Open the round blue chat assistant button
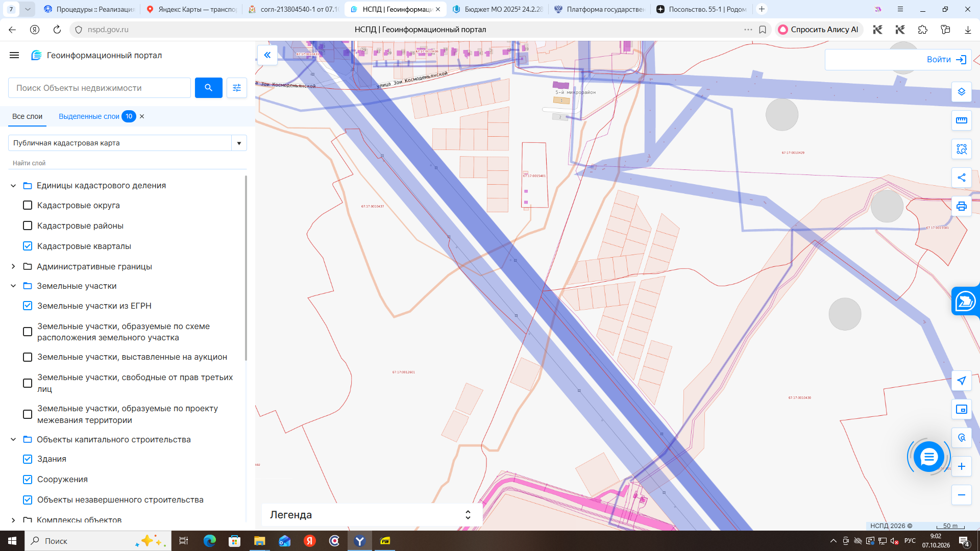980x551 pixels. pos(928,457)
